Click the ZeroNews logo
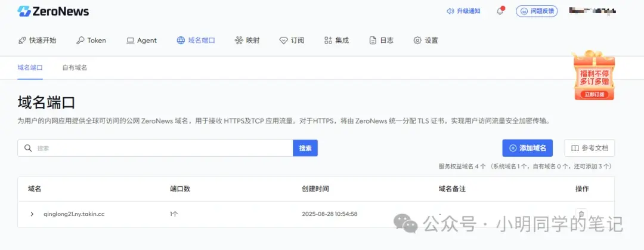Viewport: 644px width, 250px height. [x=53, y=11]
